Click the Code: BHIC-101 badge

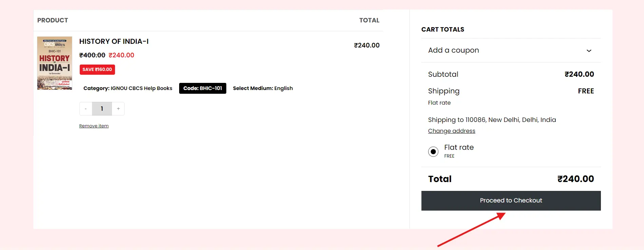point(203,88)
